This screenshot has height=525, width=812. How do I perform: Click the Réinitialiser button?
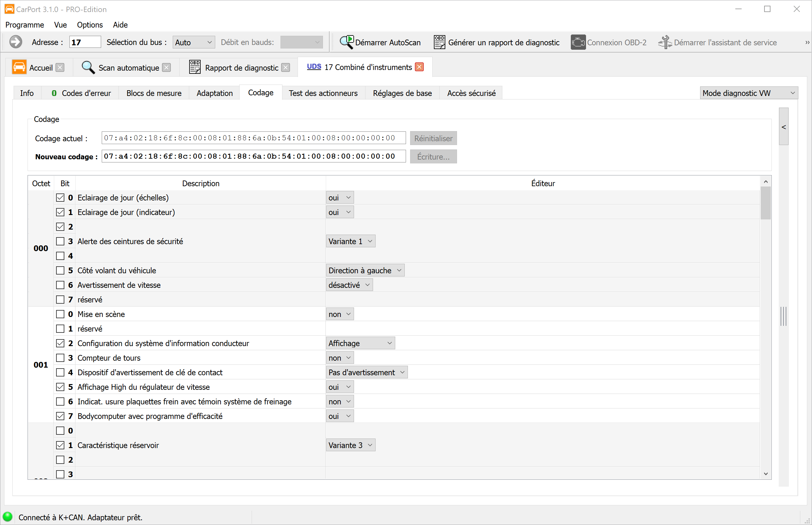pos(433,138)
